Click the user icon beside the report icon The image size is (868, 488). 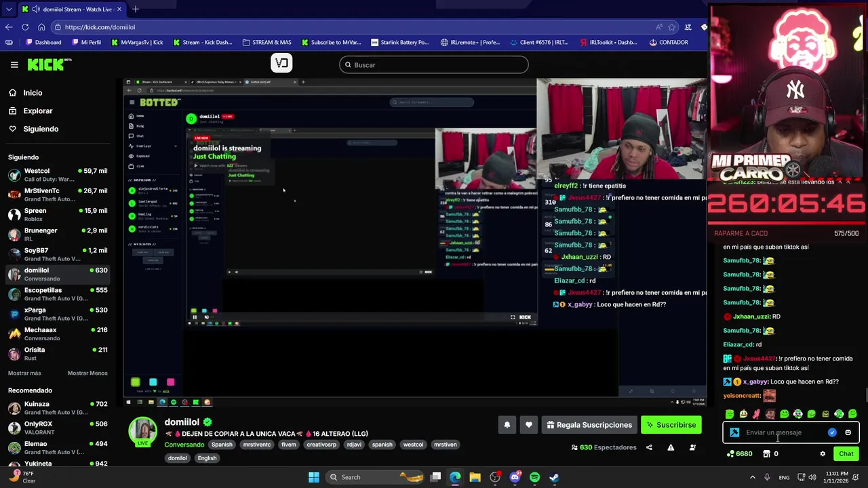pos(692,447)
